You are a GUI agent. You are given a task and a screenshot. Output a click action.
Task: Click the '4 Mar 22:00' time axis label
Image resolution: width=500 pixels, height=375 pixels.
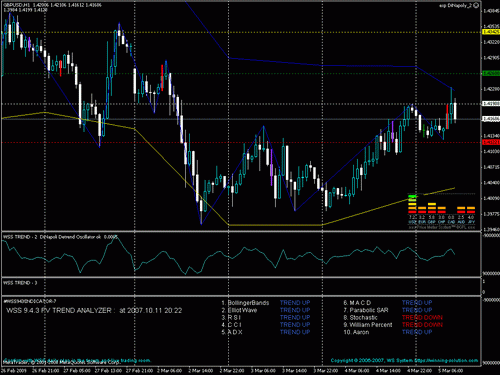[419, 370]
